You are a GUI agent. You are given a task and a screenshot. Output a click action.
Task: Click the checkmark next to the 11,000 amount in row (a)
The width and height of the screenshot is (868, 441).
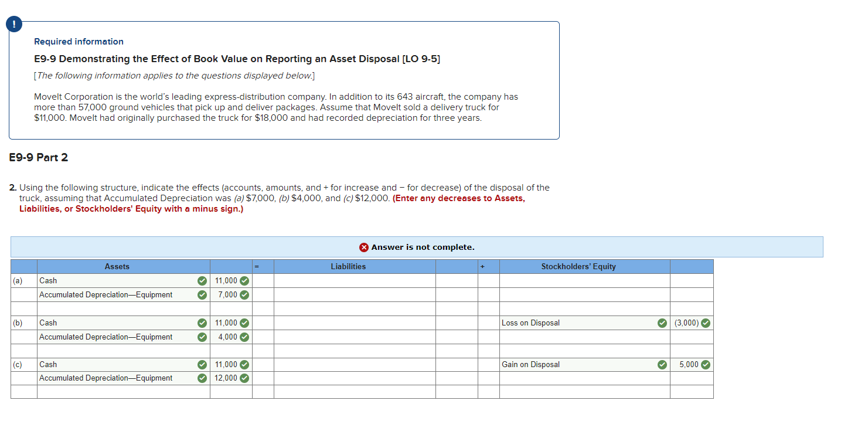point(246,280)
